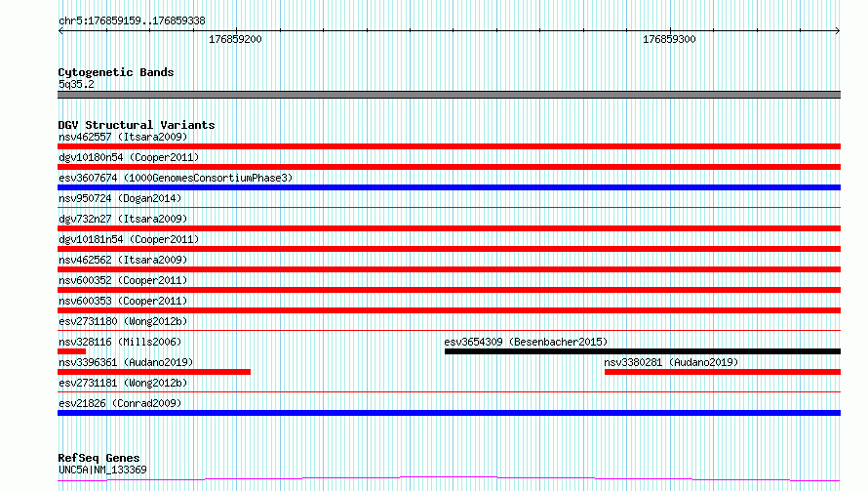The height and width of the screenshot is (491, 868).
Task: Open variant nsv950724 (Dogan2014)
Action: [x=120, y=198]
